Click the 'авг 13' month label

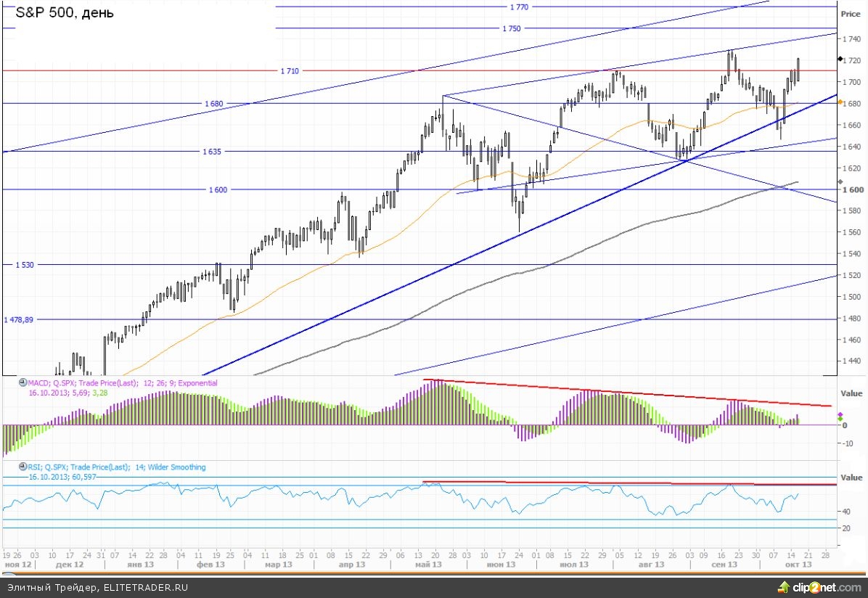651,565
